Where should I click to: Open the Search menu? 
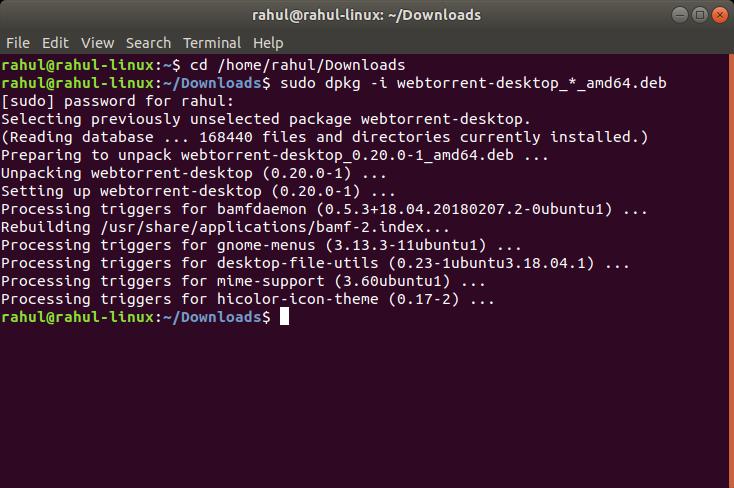coord(148,43)
